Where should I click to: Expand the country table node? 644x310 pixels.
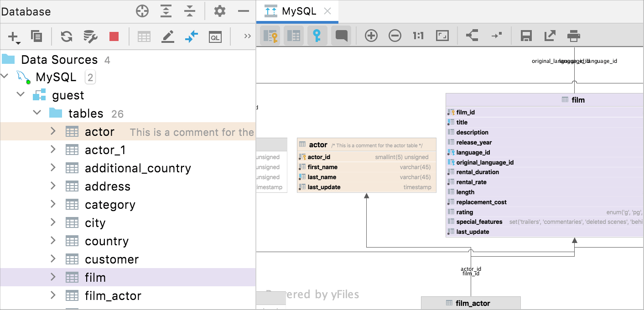(x=53, y=241)
